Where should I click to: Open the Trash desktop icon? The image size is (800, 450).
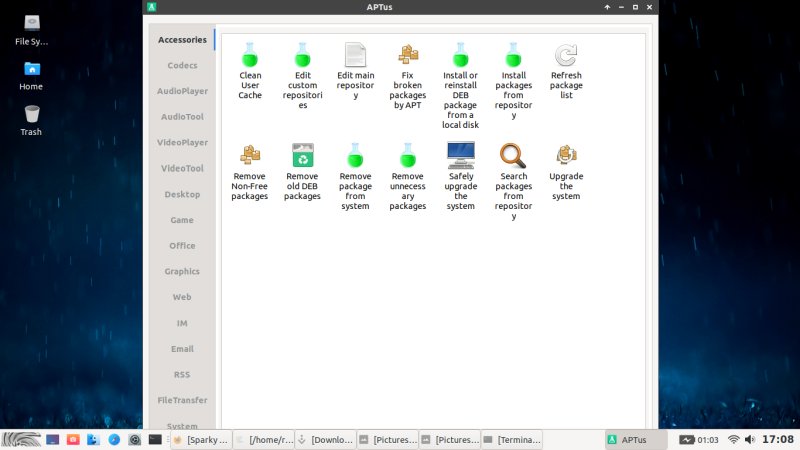click(32, 120)
